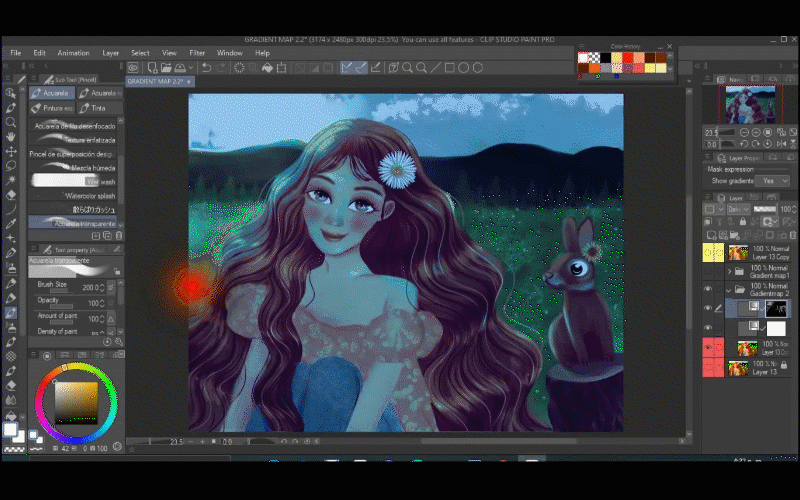Open the Animation menu
Image resolution: width=800 pixels, height=500 pixels.
(73, 52)
